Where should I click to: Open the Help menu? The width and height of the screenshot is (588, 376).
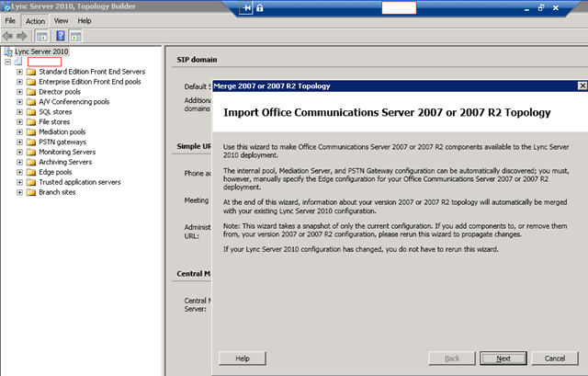coord(85,21)
